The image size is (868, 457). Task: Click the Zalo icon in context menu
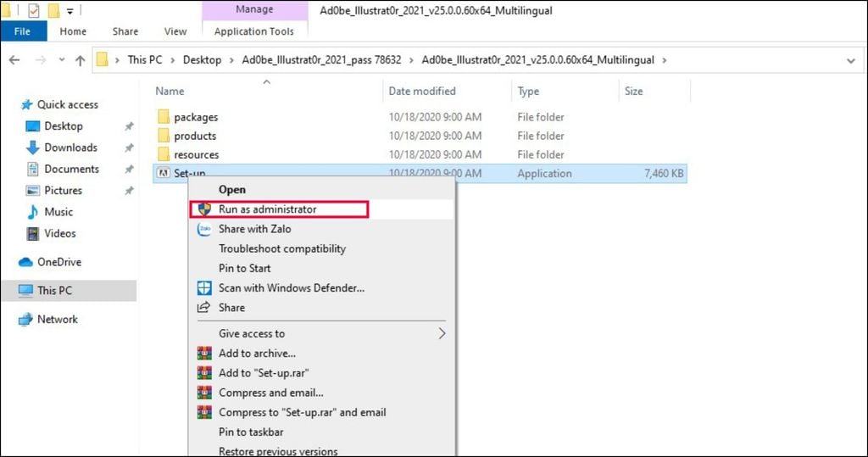click(x=203, y=229)
